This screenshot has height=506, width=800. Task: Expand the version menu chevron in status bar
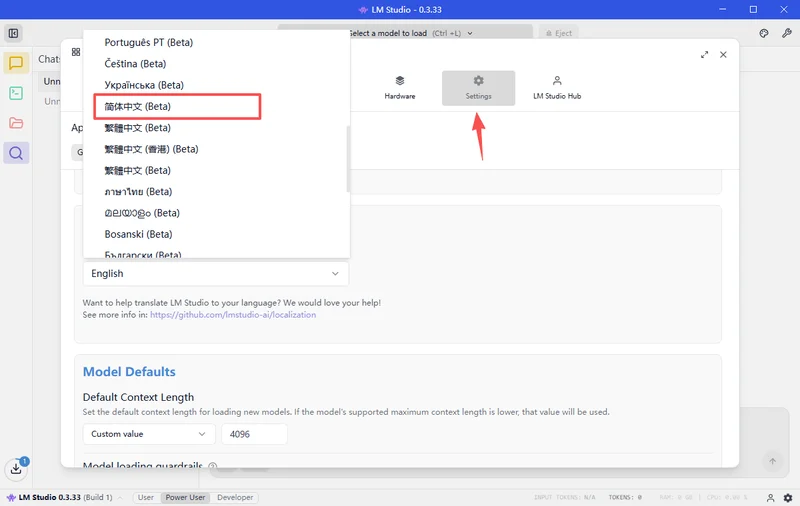click(x=120, y=497)
